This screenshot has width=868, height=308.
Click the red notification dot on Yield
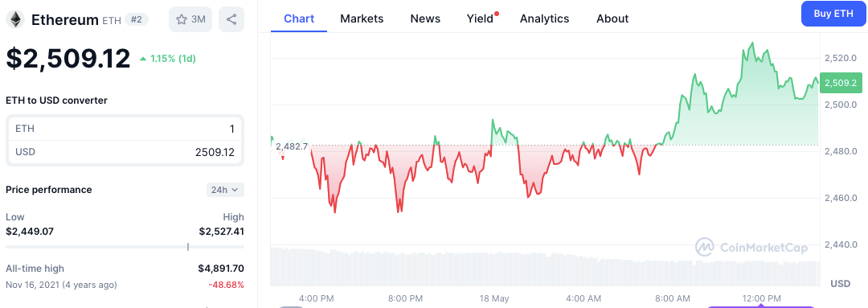[x=497, y=14]
